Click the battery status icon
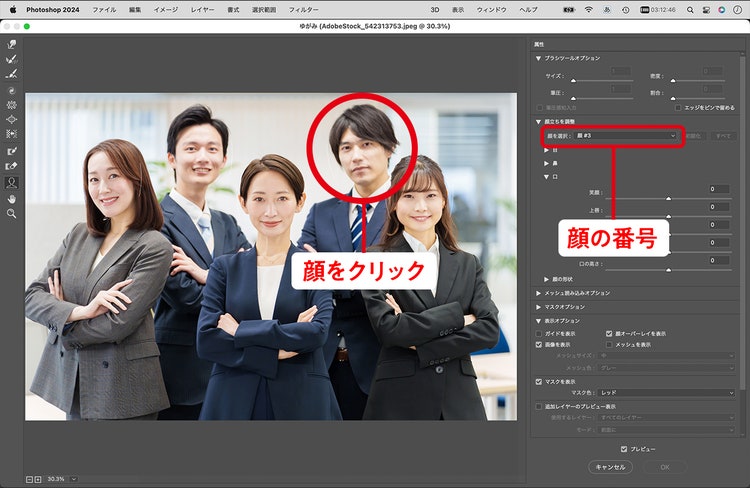Viewport: 750px width, 488px height. click(569, 10)
